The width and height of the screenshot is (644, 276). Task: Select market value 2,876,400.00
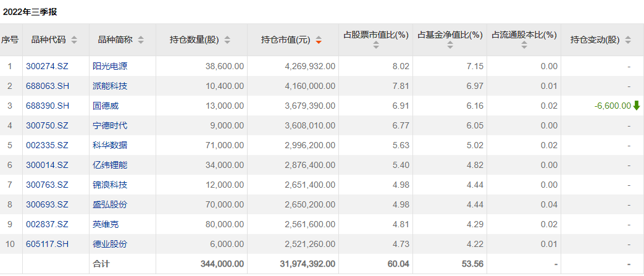[310, 165]
